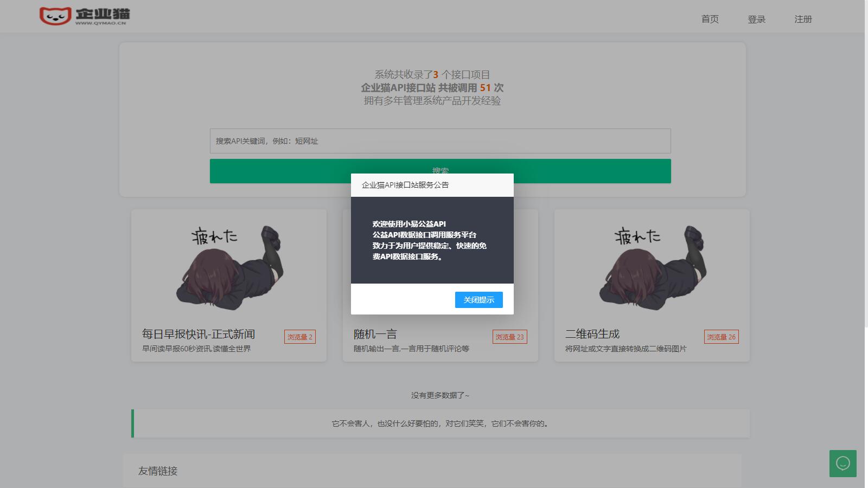Click the thumbnail image of the 每日早报快讯 card
Image resolution: width=868 pixels, height=488 pixels.
pyautogui.click(x=228, y=266)
